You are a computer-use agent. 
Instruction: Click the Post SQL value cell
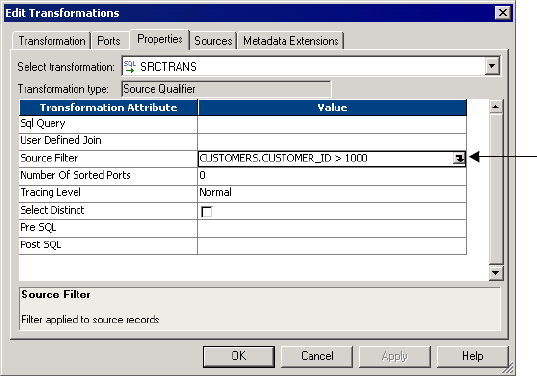point(332,245)
